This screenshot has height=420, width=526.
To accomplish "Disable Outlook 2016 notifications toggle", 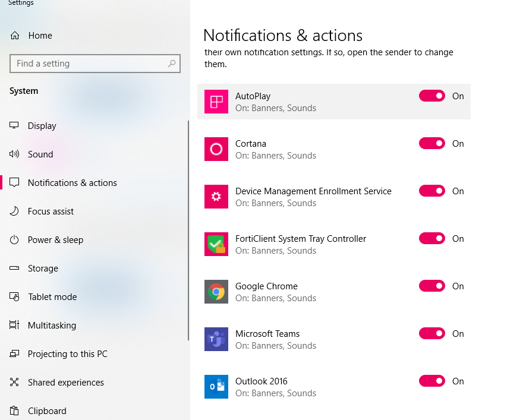I will pos(432,381).
